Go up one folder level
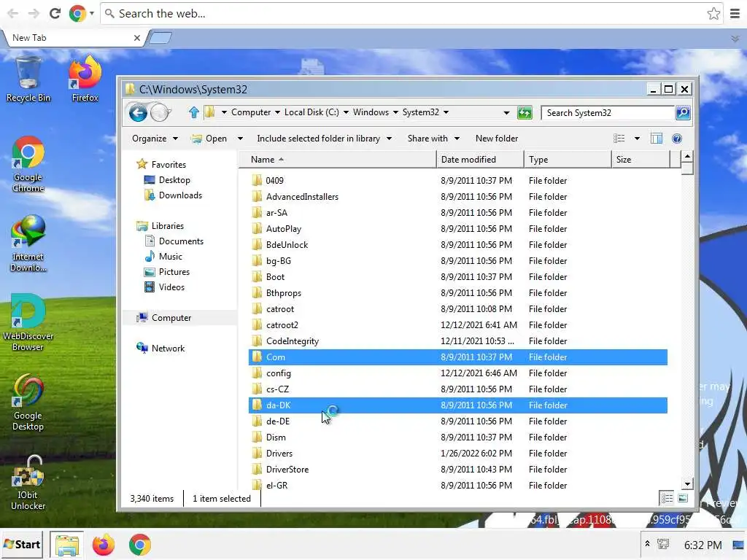 click(x=193, y=112)
